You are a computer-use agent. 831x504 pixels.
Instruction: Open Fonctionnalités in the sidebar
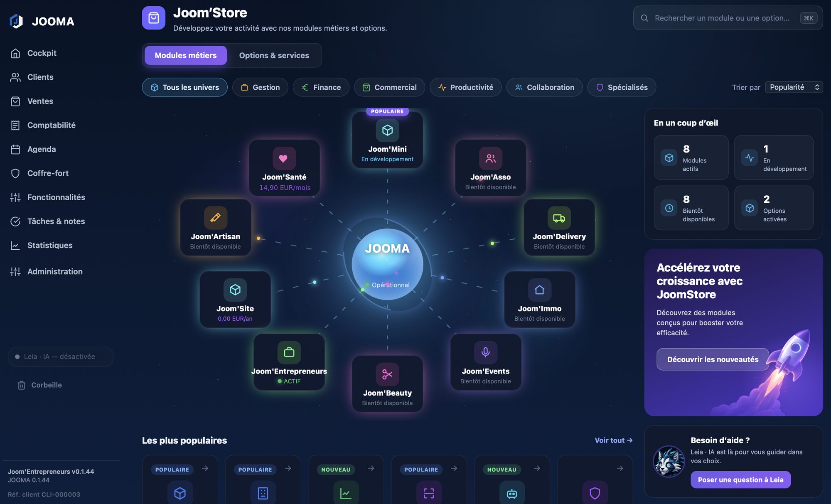[x=56, y=197]
